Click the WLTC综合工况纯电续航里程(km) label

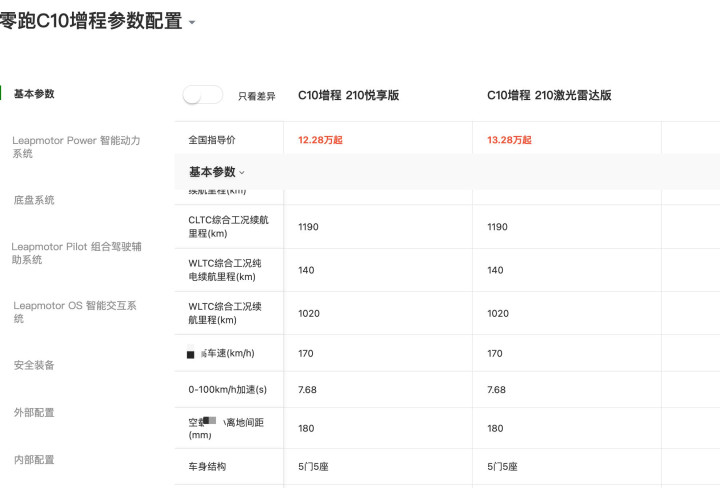pyautogui.click(x=225, y=270)
